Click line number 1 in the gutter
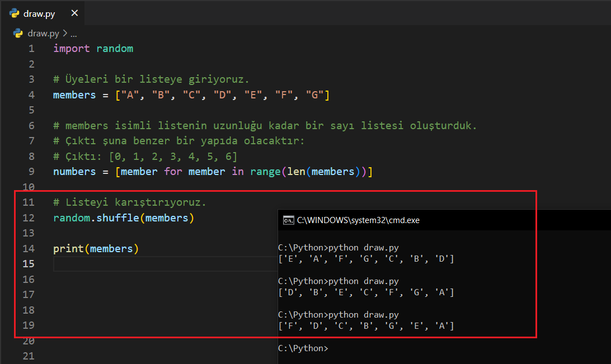Image resolution: width=611 pixels, height=364 pixels. click(x=31, y=49)
